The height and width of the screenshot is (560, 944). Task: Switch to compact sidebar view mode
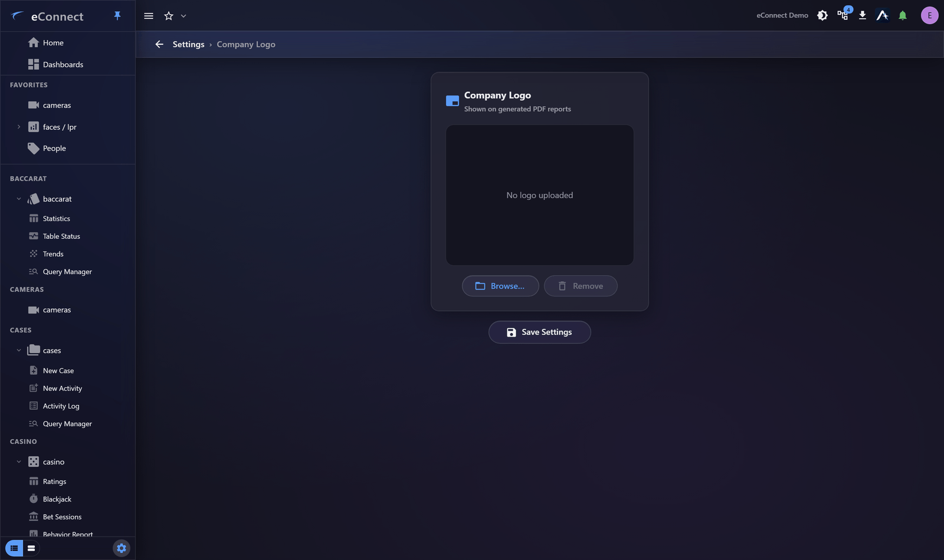[31, 548]
